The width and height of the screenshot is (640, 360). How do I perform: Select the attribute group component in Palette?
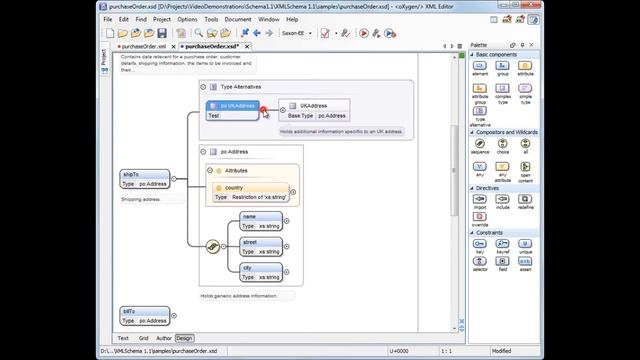[480, 93]
